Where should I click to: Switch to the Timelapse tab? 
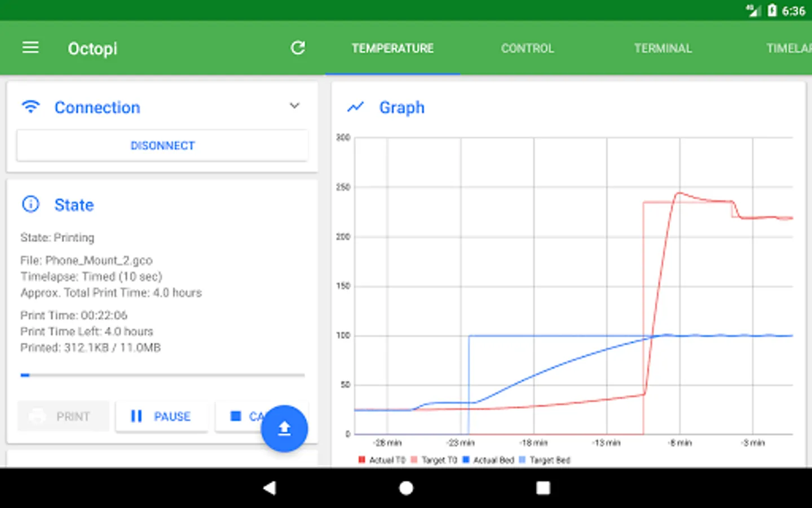click(x=788, y=49)
